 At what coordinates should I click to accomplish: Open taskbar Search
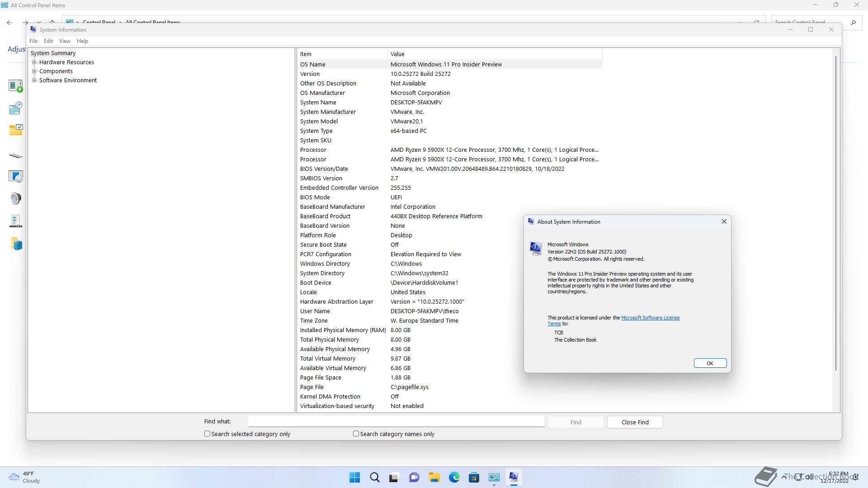pos(375,477)
